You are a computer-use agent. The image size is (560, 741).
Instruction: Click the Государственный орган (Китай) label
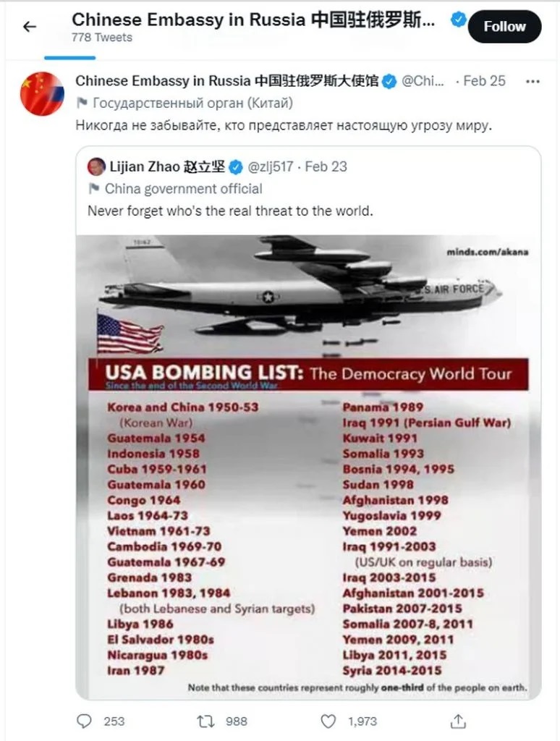(192, 103)
